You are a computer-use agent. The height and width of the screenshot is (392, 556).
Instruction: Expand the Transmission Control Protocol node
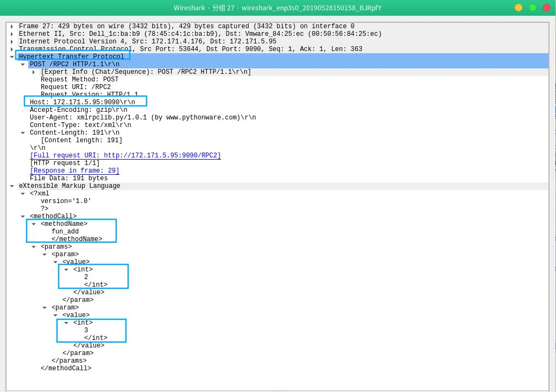click(11, 49)
